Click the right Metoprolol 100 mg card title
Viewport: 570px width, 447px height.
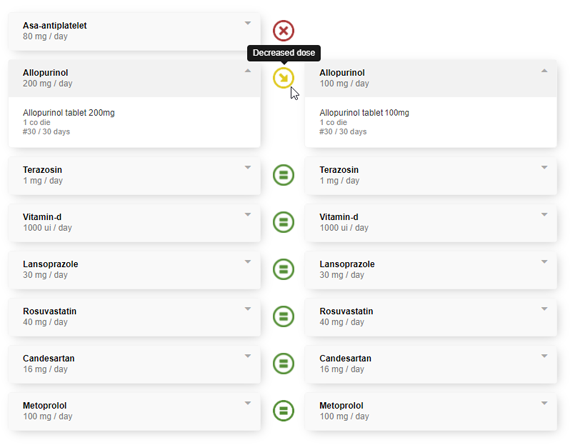pos(341,406)
